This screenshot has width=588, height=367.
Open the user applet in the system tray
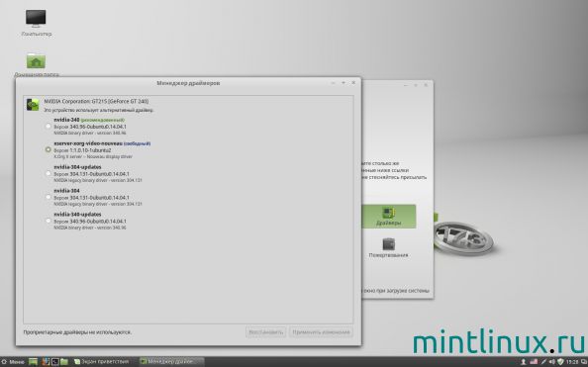pyautogui.click(x=524, y=362)
